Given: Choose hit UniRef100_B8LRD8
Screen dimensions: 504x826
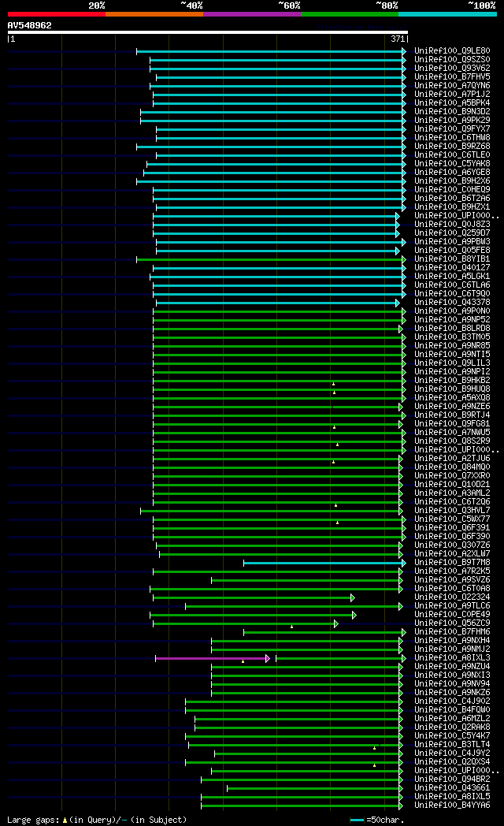Looking at the screenshot, I should point(452,328).
